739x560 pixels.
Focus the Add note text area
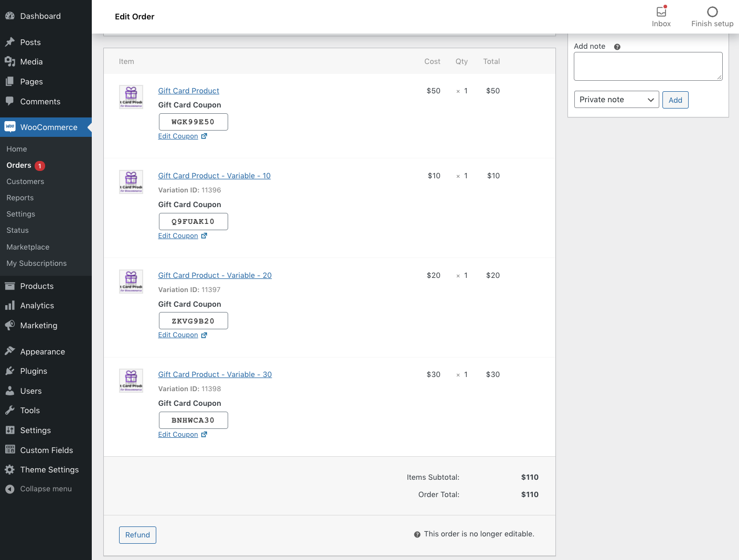pyautogui.click(x=648, y=66)
